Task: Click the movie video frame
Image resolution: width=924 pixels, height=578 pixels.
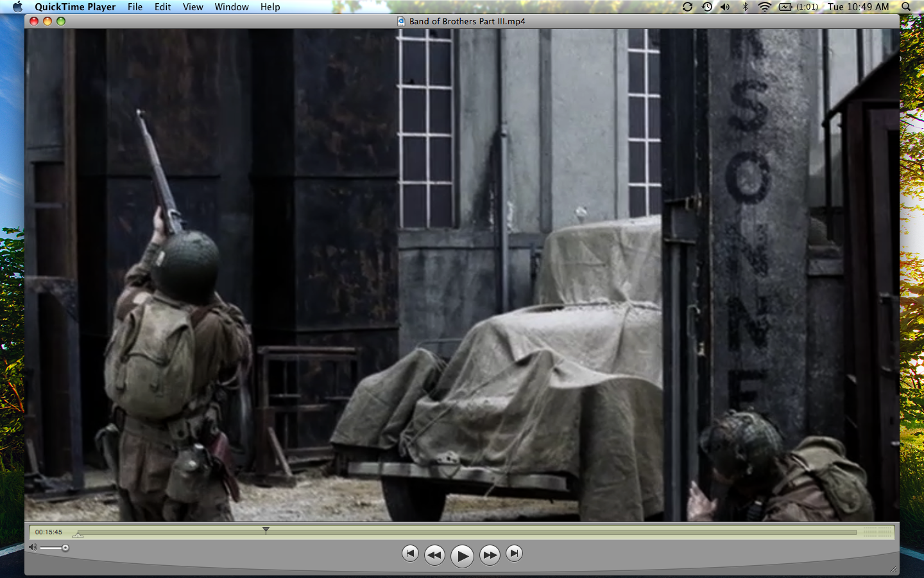Action: (462, 275)
